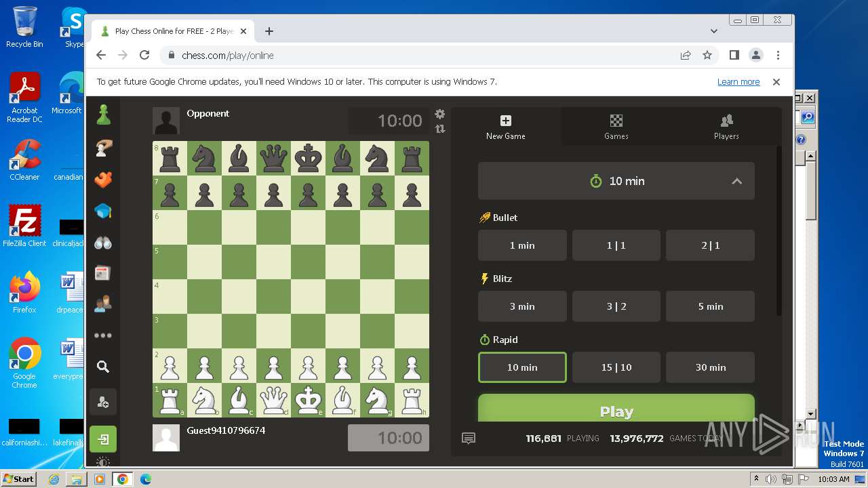868x488 pixels.
Task: Switch to the New Game tab
Action: (x=506, y=127)
